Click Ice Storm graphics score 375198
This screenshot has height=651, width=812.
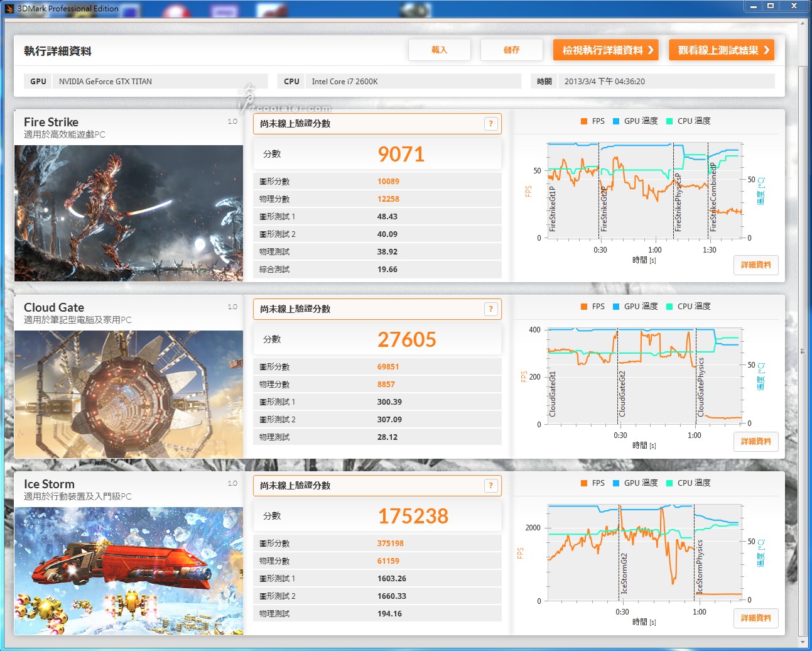[391, 544]
